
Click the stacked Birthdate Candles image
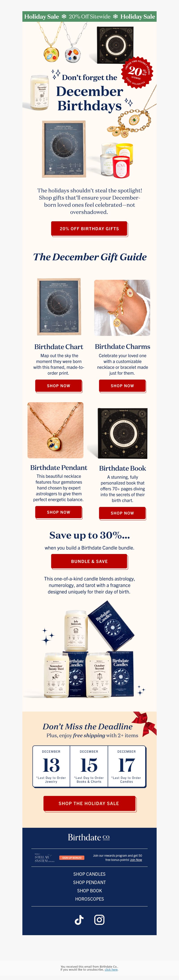coord(89,650)
